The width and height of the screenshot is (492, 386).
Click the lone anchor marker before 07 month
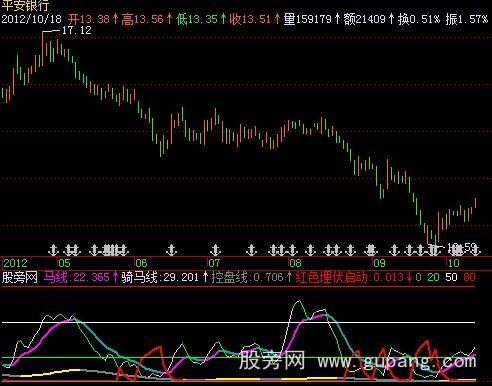point(171,250)
